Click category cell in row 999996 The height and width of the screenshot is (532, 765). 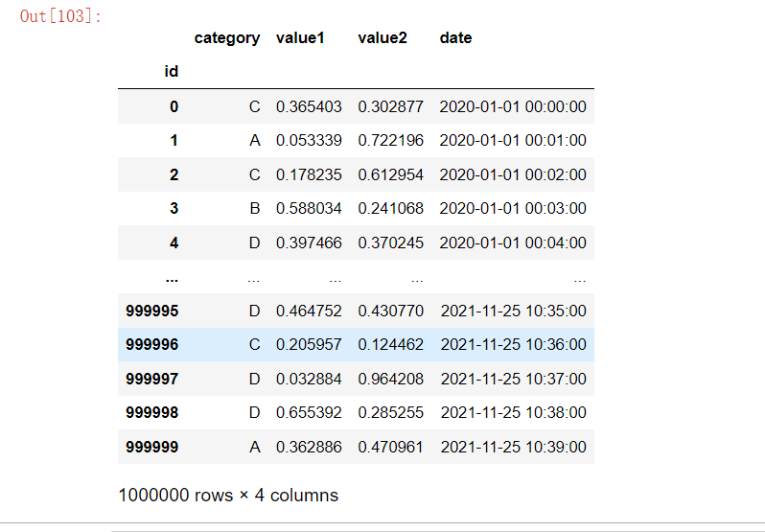(255, 345)
